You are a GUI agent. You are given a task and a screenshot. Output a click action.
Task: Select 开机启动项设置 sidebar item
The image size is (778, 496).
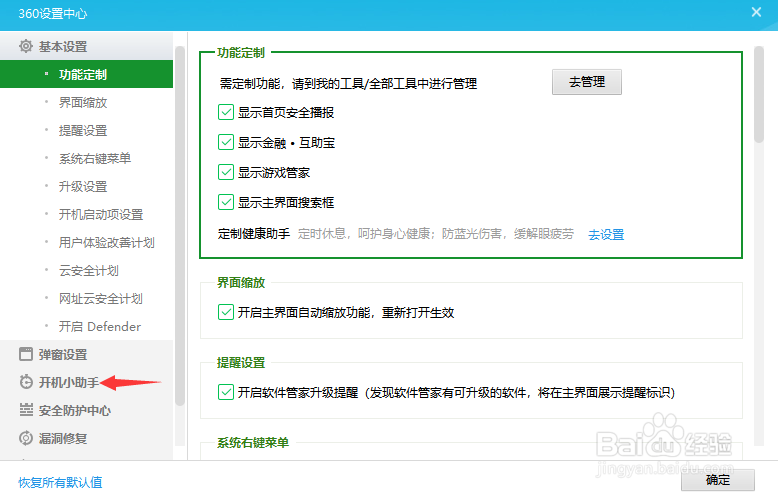pos(86,214)
